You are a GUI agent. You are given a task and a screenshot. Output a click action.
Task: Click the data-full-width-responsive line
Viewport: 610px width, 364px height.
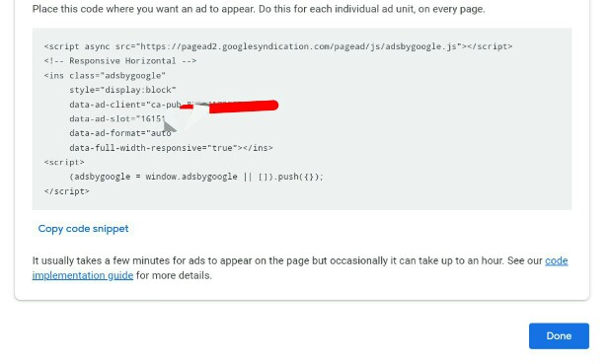click(171, 148)
